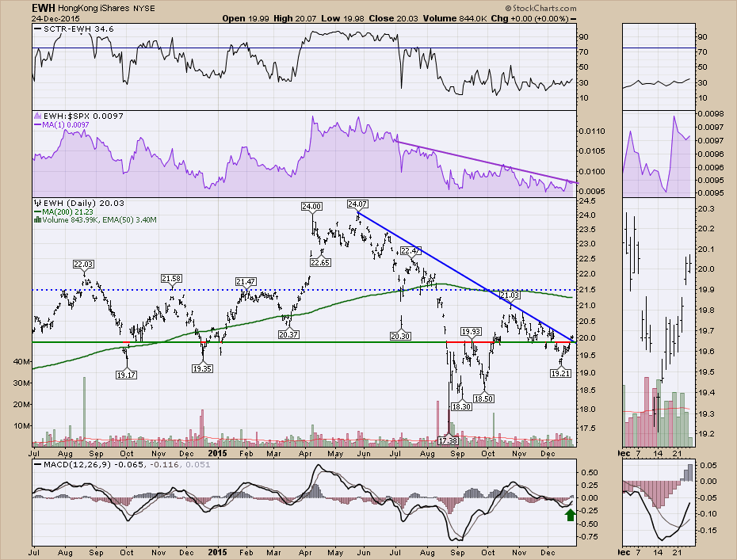Click the 19.21 price low label
The height and width of the screenshot is (560, 737).
coord(560,373)
